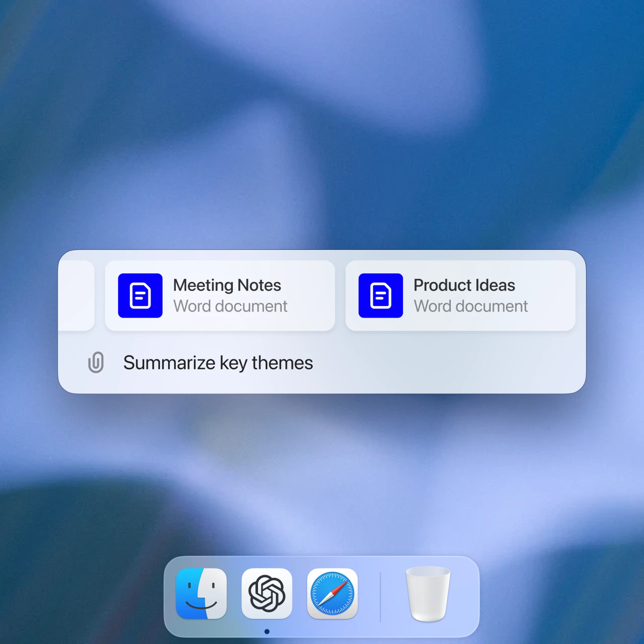This screenshot has width=644, height=644.
Task: Click the Word document label under Product Ideas
Action: coord(471,306)
